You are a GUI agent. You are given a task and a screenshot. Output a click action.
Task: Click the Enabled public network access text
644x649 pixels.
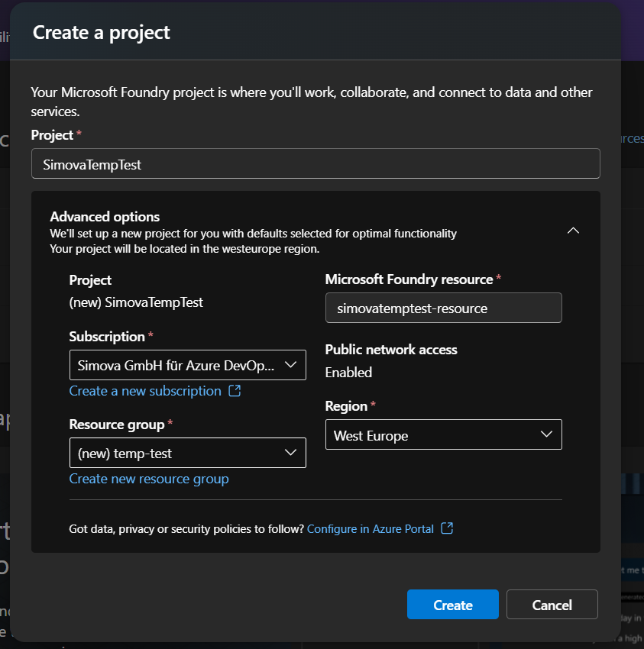pyautogui.click(x=348, y=373)
